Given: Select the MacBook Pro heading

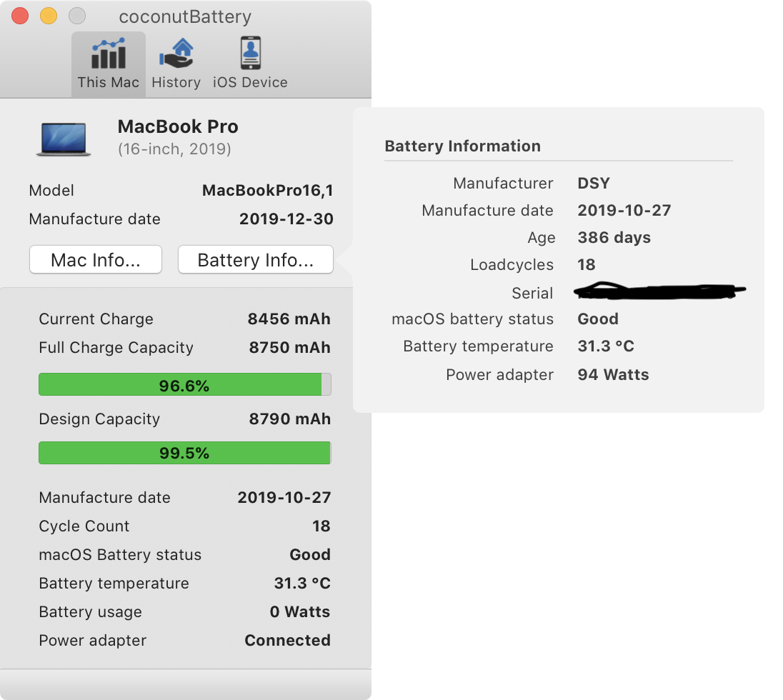Looking at the screenshot, I should pyautogui.click(x=178, y=127).
